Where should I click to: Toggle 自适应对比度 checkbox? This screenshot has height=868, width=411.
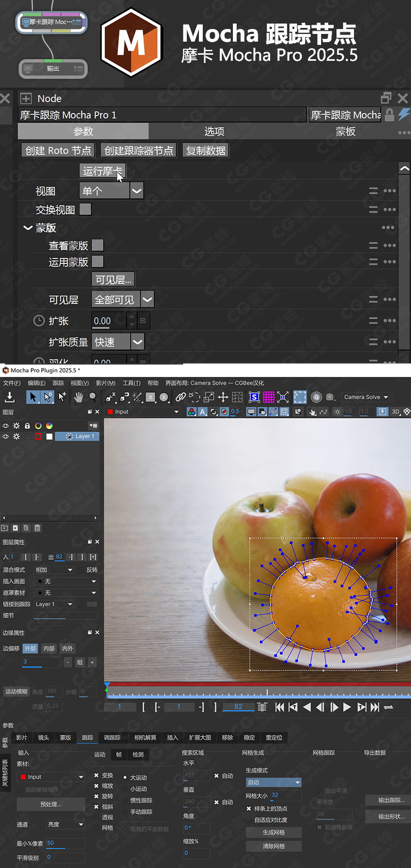[249, 820]
